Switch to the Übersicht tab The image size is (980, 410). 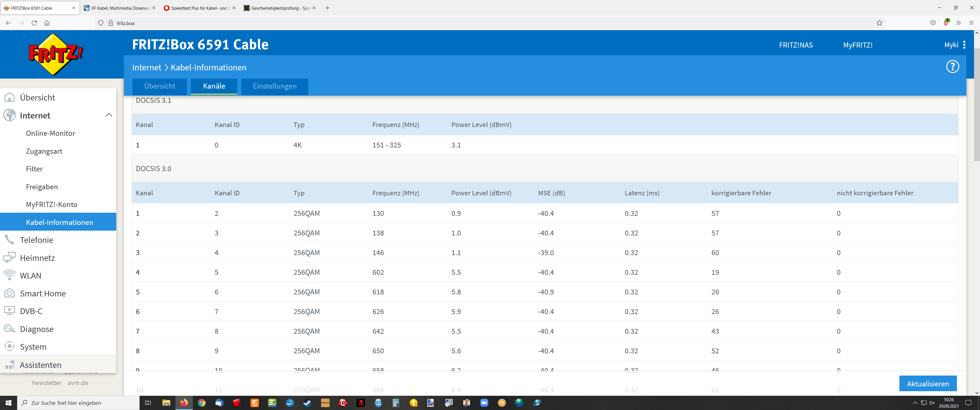pos(160,86)
